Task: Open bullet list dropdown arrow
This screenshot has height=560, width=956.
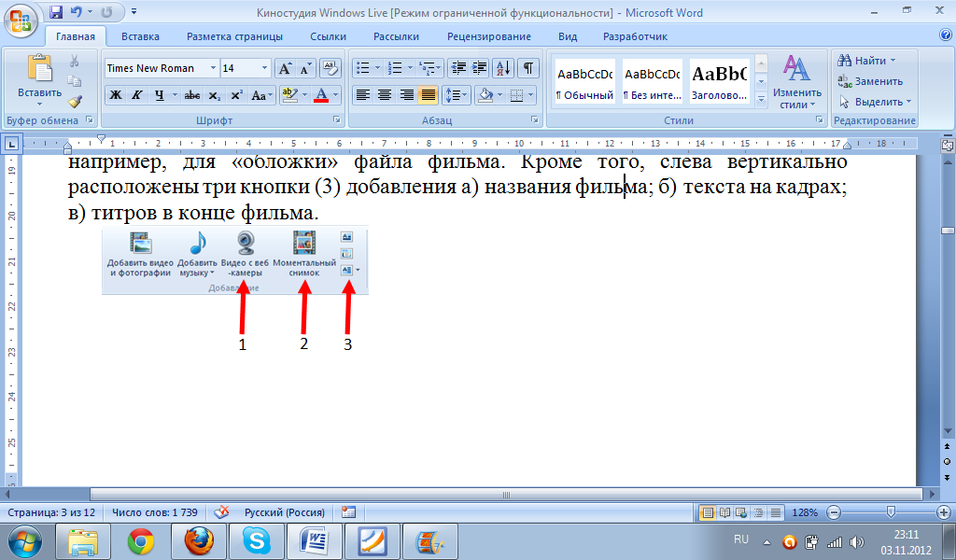Action: pos(377,68)
